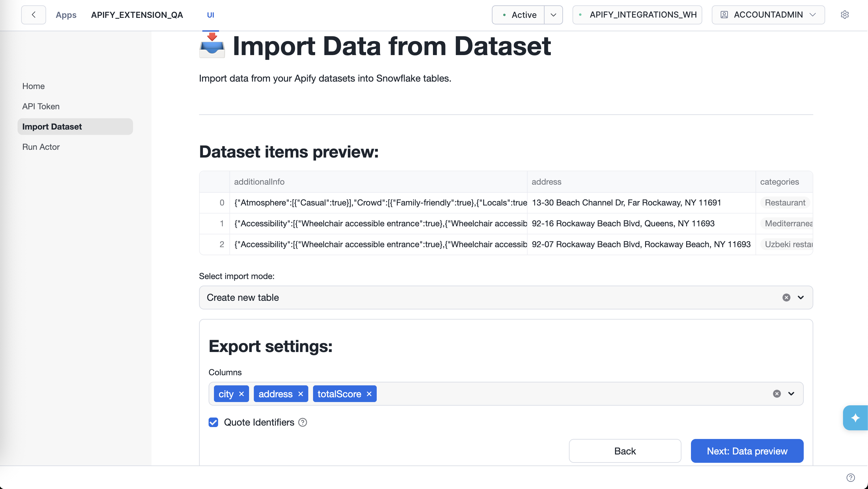
Task: Clear all selected export columns
Action: click(x=777, y=394)
